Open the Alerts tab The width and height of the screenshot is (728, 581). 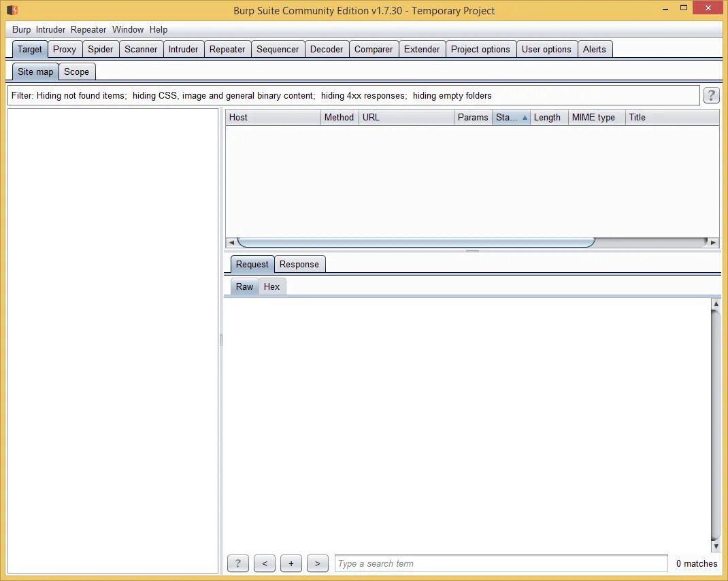(594, 49)
